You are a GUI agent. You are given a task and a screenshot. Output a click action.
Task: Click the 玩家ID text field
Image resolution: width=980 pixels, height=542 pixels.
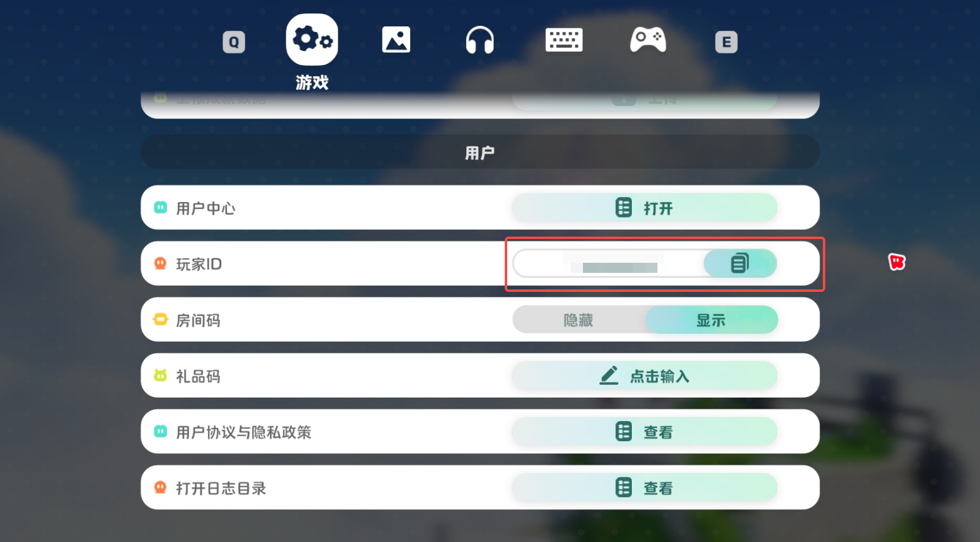609,264
